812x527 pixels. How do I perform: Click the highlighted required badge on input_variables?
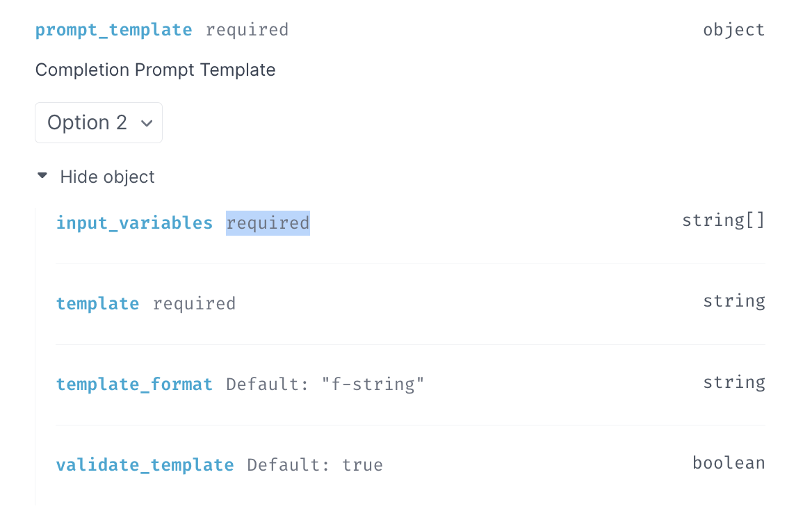point(268,222)
